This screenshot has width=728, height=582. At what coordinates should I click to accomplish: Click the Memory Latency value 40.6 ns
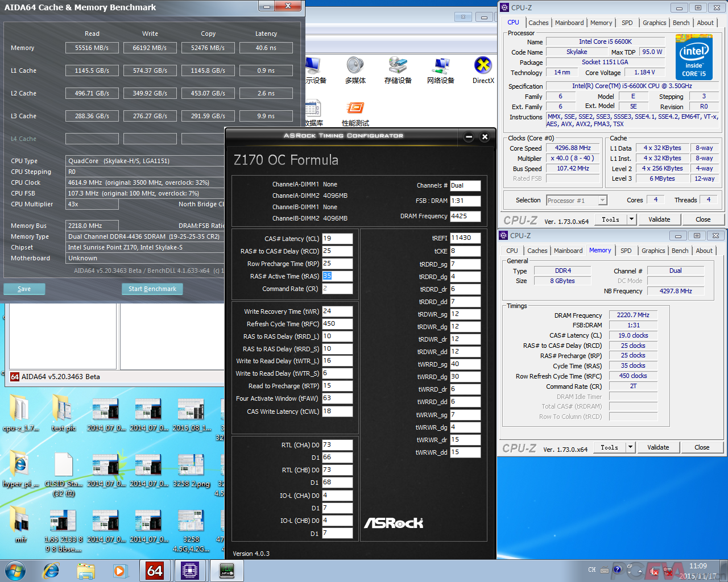pos(266,48)
